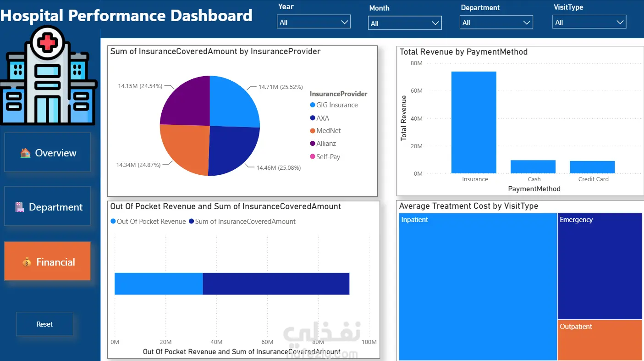Switch to the Department page

[x=48, y=206]
